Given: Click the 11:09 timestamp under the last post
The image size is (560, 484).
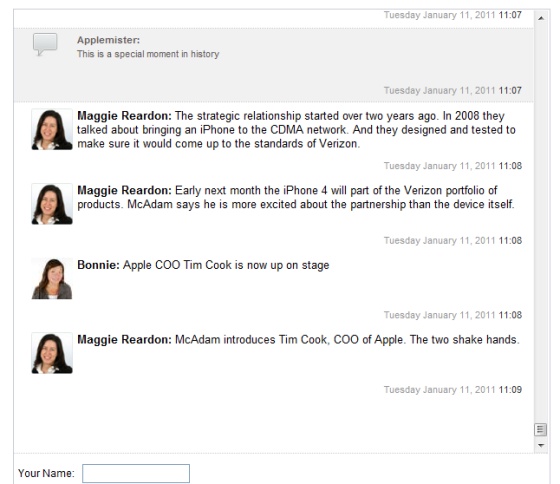Looking at the screenshot, I should 453,389.
